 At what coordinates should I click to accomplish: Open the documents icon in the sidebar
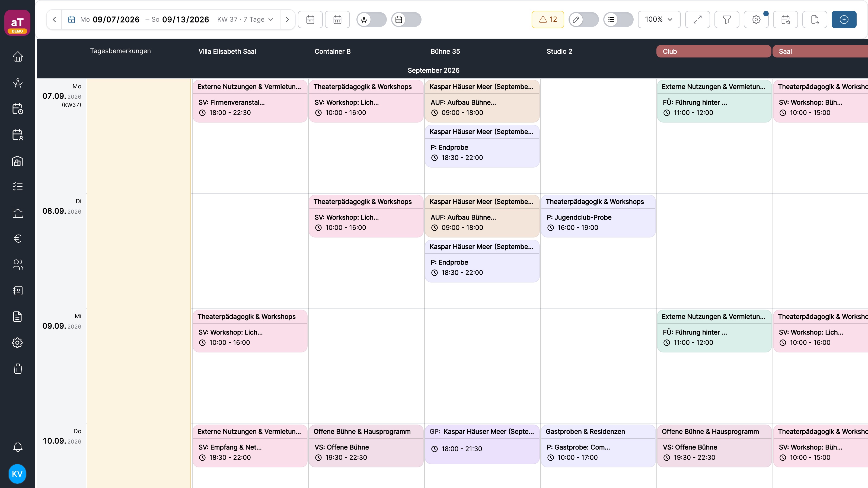point(18,317)
